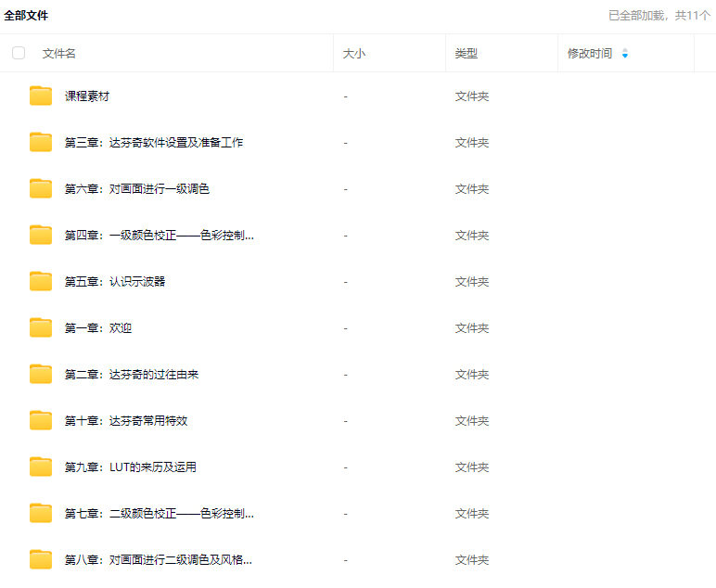The width and height of the screenshot is (716, 588).
Task: Tick the select-all checkbox beside 文件名
Action: click(19, 53)
